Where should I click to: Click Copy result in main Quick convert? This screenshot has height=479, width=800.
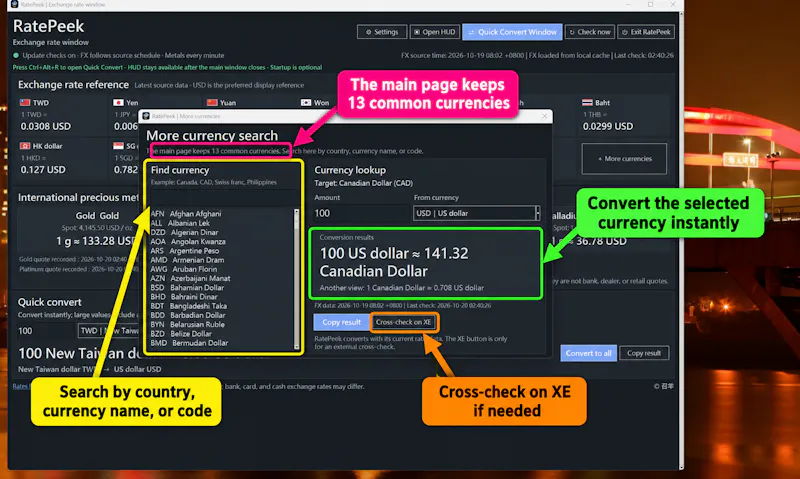pyautogui.click(x=644, y=353)
